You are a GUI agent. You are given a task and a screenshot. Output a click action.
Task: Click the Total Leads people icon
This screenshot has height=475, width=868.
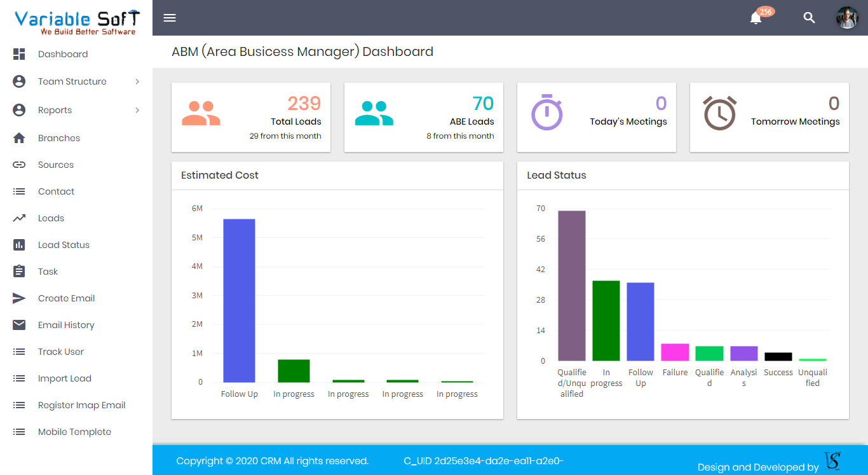point(201,113)
